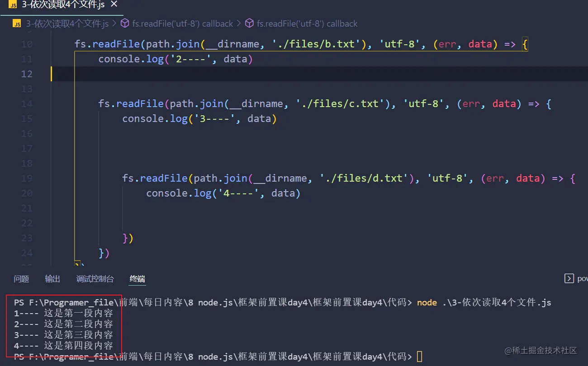Click terminal output '4---- 这是第四段内容'
Viewport: 588px width, 366px height.
(x=63, y=346)
